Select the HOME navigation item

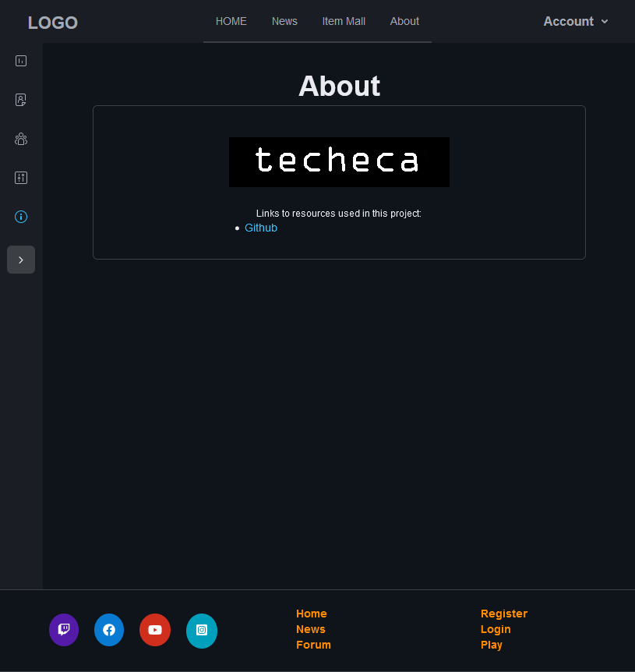coord(231,21)
